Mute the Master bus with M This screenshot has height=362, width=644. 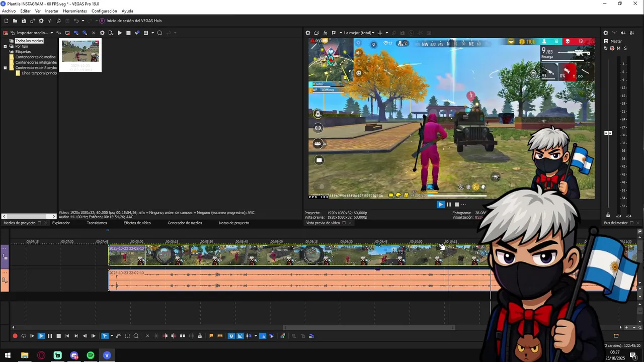click(618, 48)
